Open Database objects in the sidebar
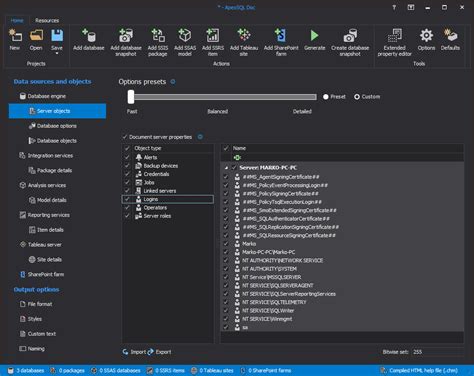The height and width of the screenshot is (376, 474). [57, 141]
